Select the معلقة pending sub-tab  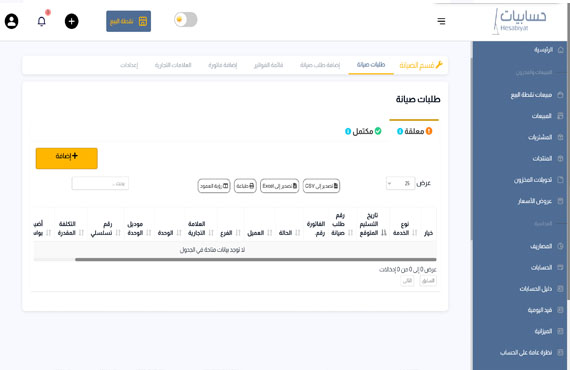(x=414, y=131)
